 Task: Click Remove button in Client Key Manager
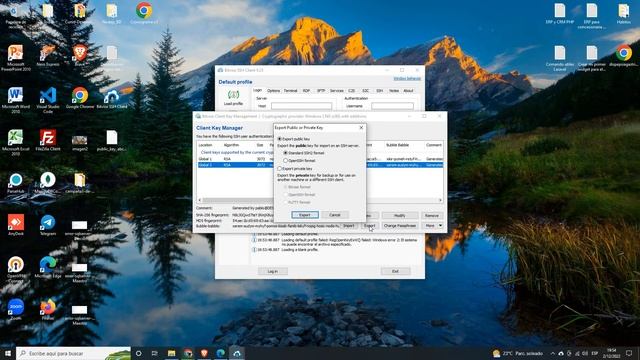pos(431,216)
